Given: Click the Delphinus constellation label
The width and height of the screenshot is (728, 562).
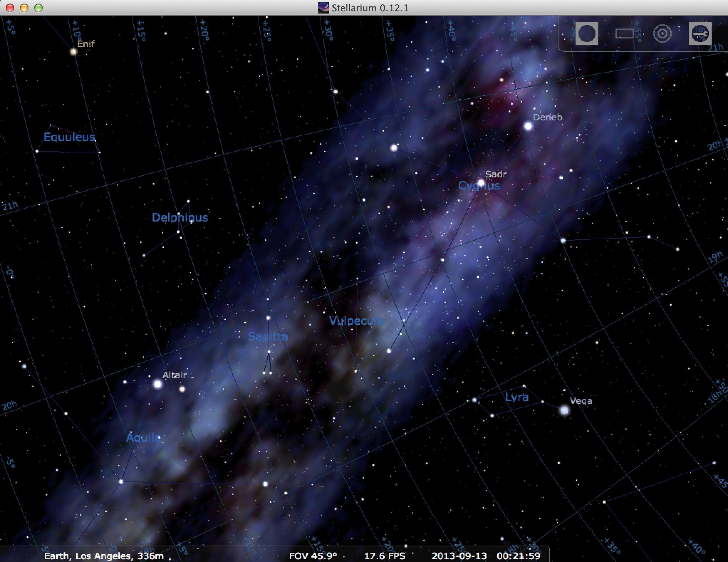Looking at the screenshot, I should coord(180,217).
